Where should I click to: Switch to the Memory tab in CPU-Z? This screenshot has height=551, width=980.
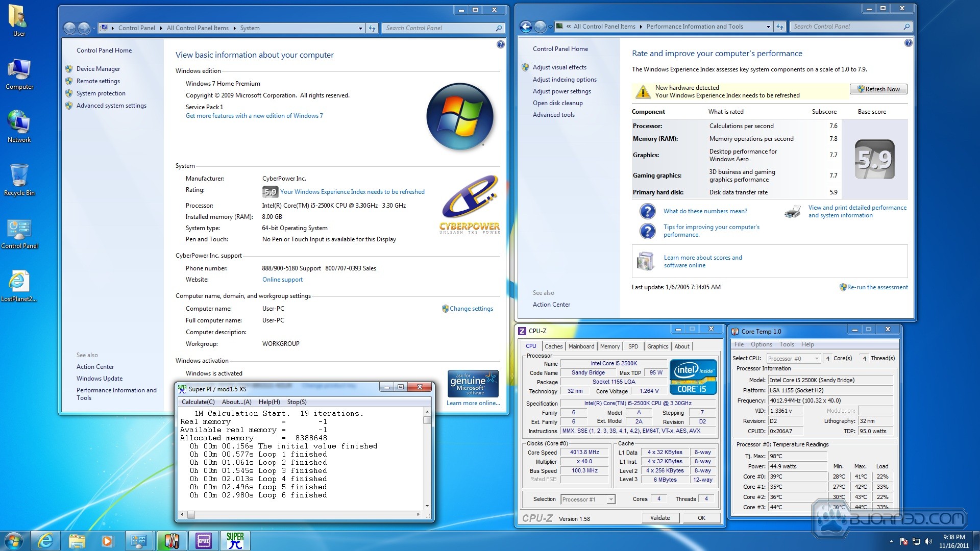click(x=609, y=346)
